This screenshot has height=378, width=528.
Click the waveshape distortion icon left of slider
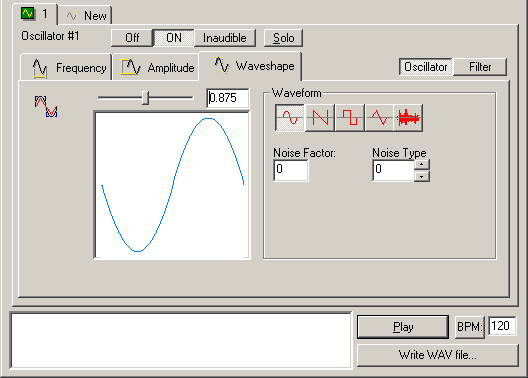coord(46,106)
